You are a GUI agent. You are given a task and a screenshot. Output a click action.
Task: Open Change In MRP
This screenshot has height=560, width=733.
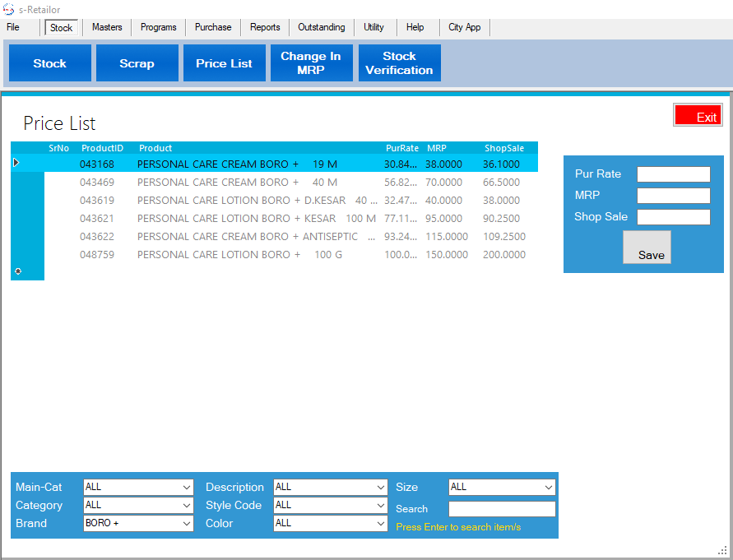click(x=311, y=63)
